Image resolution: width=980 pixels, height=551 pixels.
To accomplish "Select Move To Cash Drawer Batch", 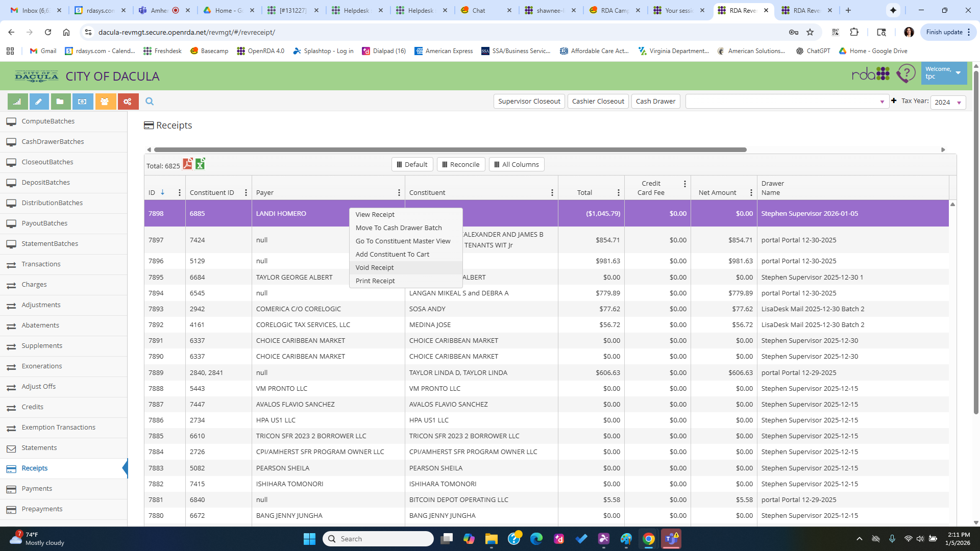I will point(399,228).
